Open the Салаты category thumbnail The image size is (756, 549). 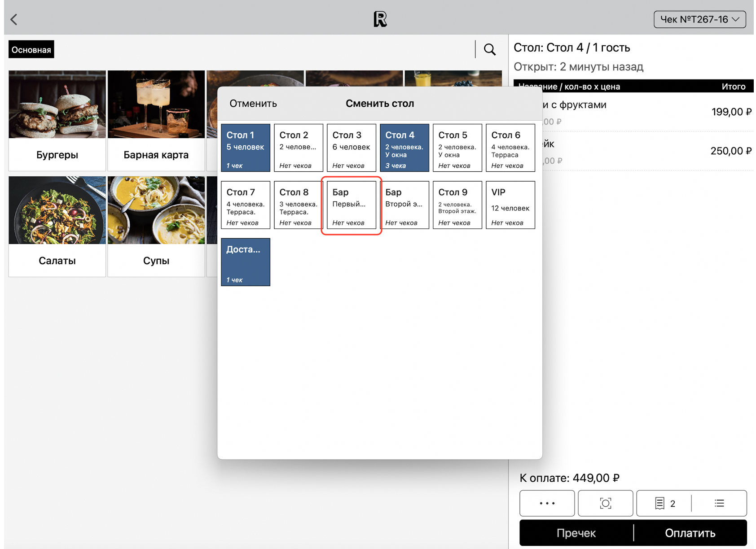57,226
